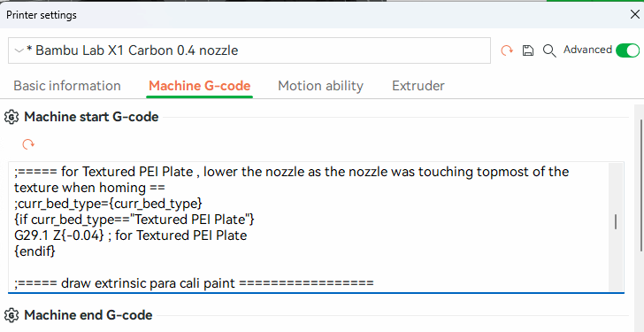Select the Machine G-code tab
This screenshot has width=644, height=332.
click(x=199, y=86)
